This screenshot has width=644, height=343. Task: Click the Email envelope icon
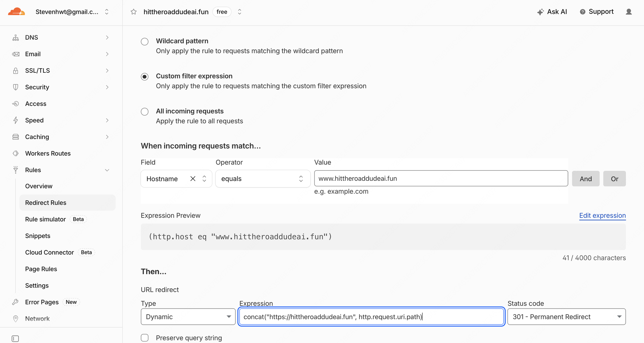tap(15, 54)
